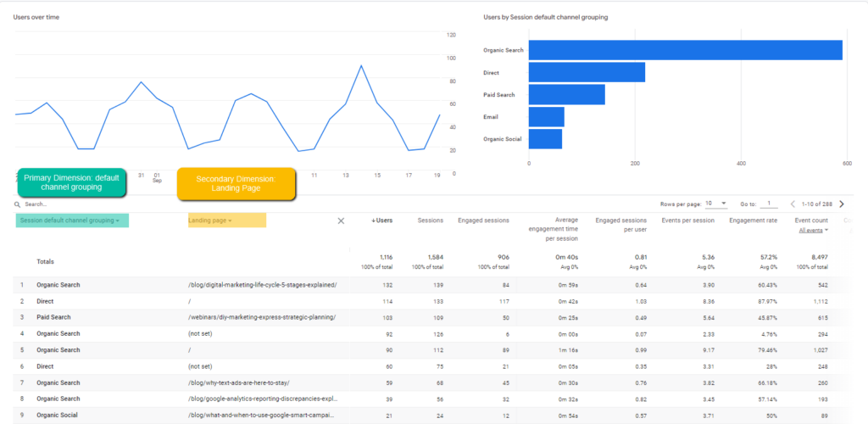Click the 1-10 of 288 pagination text
The image size is (868, 424).
tap(818, 204)
